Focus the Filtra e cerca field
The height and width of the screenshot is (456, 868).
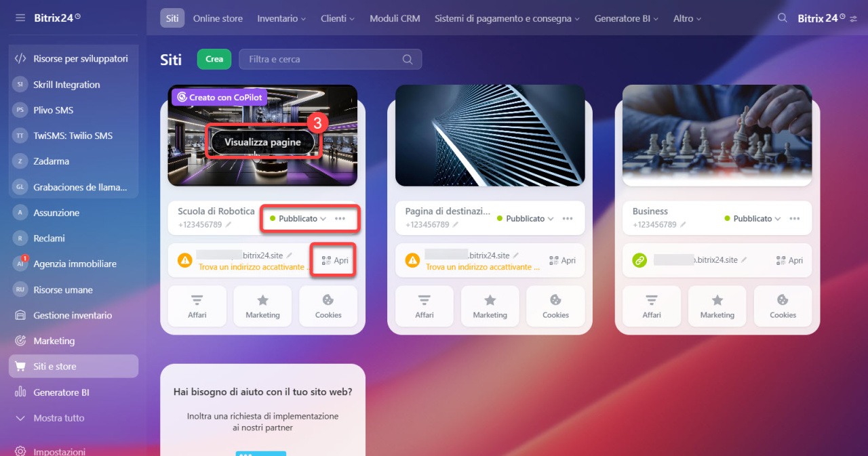click(x=330, y=59)
